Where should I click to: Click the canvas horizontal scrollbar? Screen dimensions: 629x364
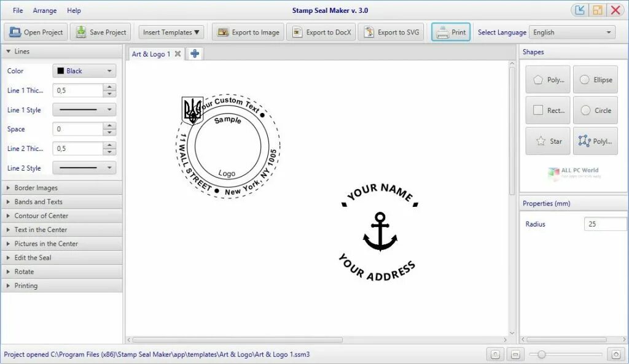point(238,339)
